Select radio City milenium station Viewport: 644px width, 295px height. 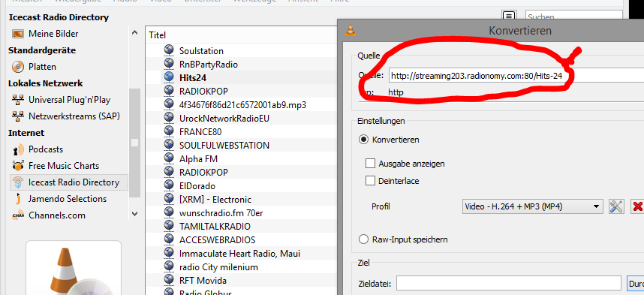218,267
